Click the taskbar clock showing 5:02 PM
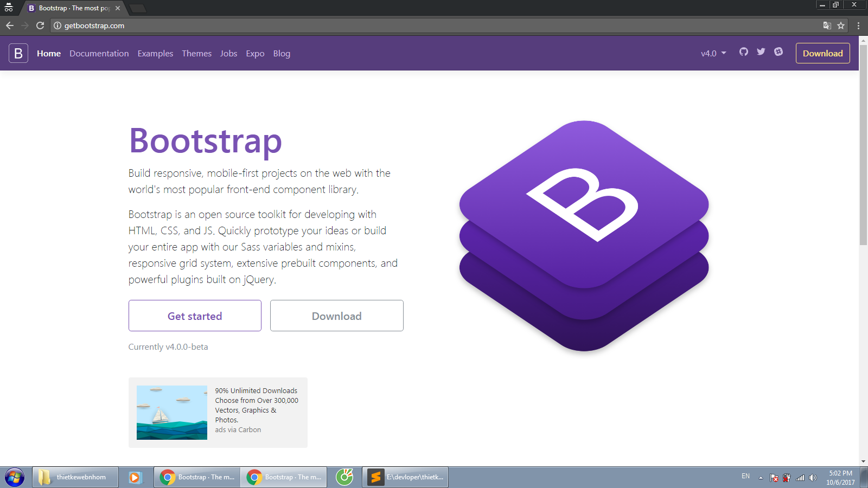 (x=840, y=478)
